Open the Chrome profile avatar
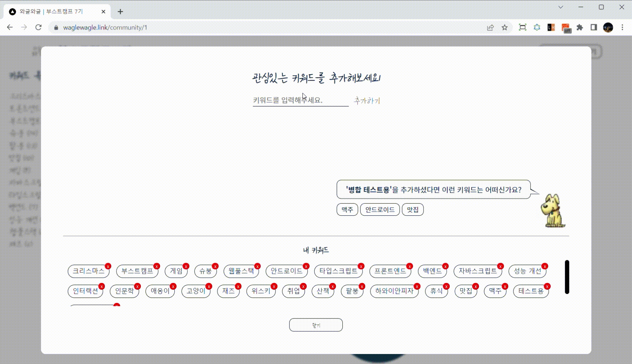This screenshot has height=364, width=632. tap(608, 27)
